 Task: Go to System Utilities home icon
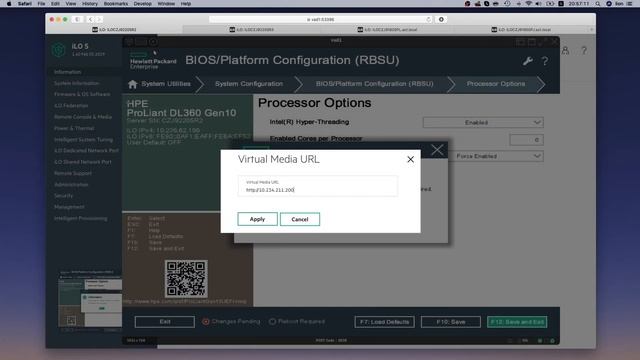point(133,84)
